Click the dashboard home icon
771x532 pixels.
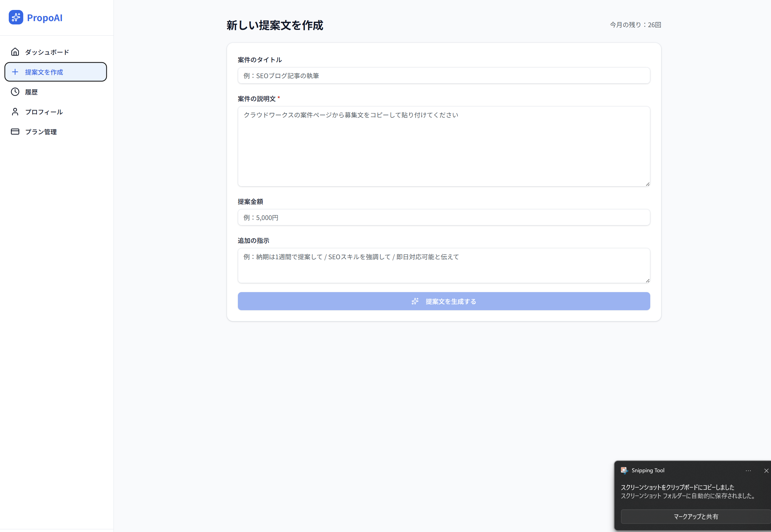(15, 52)
